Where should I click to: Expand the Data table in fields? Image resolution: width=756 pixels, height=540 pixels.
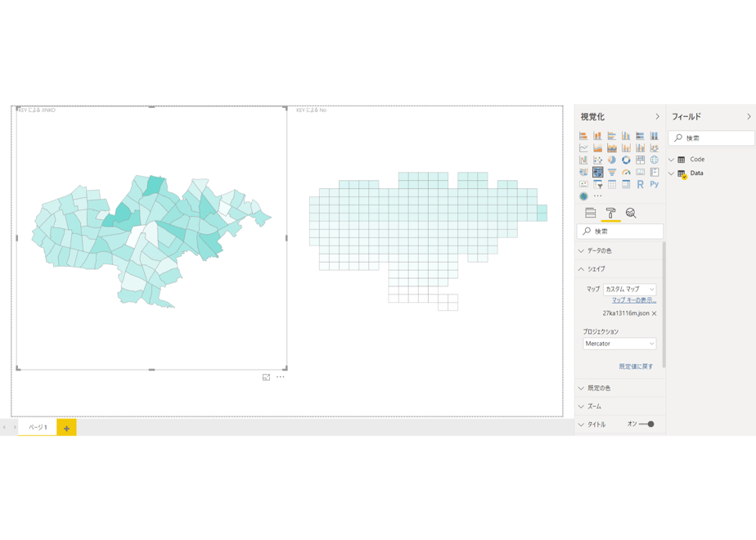click(696, 173)
